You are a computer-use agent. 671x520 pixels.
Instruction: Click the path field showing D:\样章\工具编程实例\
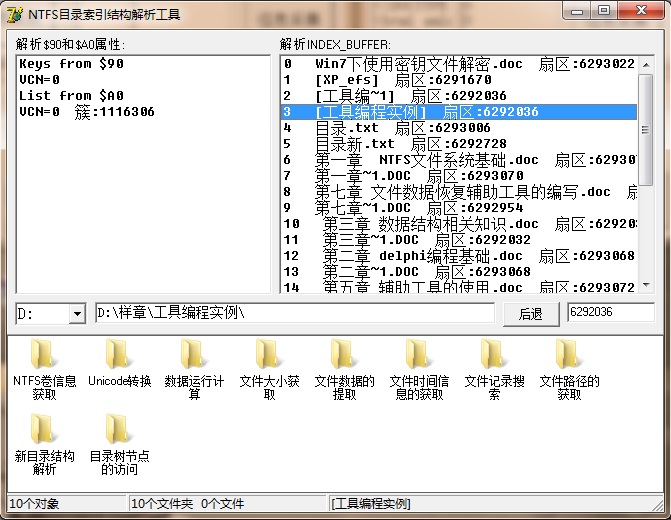(295, 313)
